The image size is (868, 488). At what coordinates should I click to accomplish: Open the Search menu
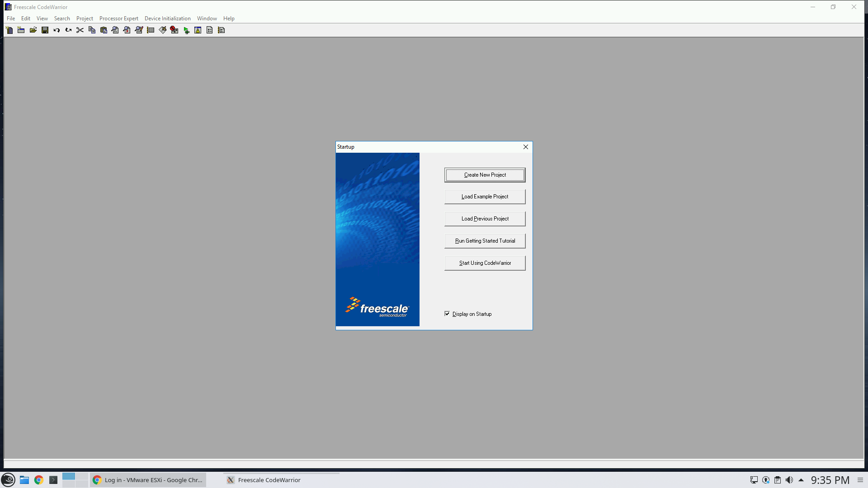pos(62,19)
